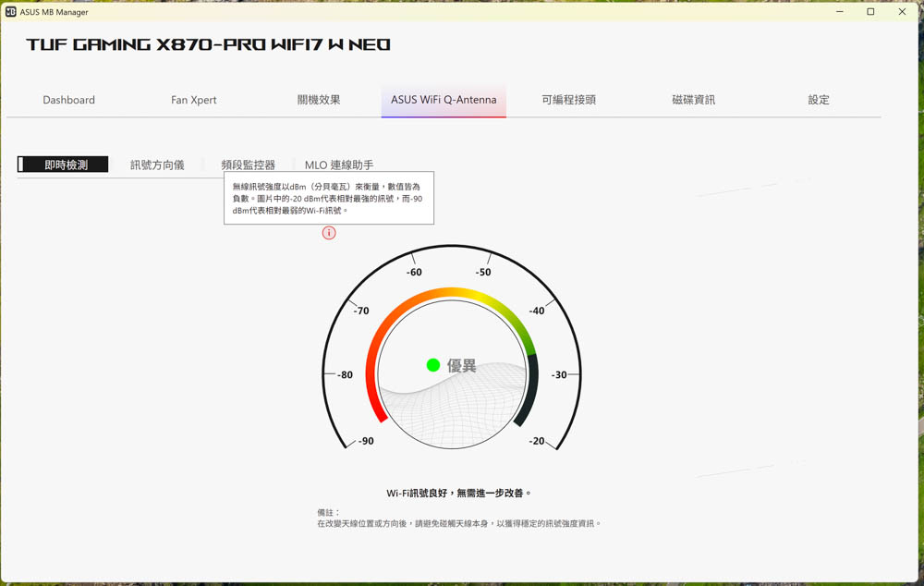Open the 磁碟資訊 tab
Viewport: 924px width, 586px height.
pos(693,100)
